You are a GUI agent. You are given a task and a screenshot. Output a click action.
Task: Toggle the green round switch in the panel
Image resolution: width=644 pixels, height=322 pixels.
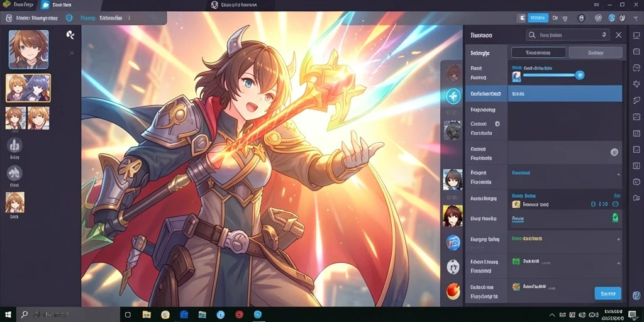615,218
